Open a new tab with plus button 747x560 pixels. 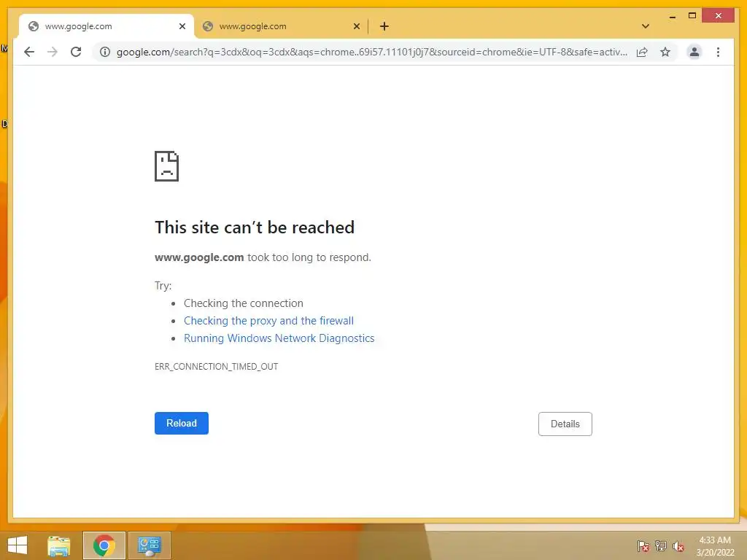point(384,26)
